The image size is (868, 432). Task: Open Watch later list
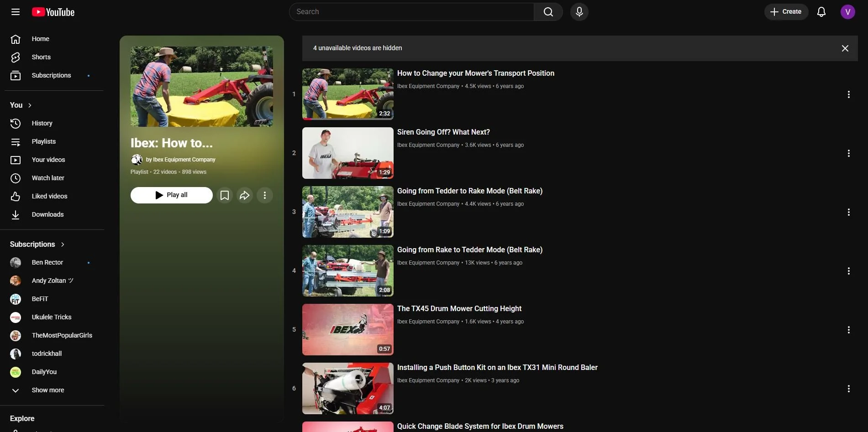click(x=52, y=178)
